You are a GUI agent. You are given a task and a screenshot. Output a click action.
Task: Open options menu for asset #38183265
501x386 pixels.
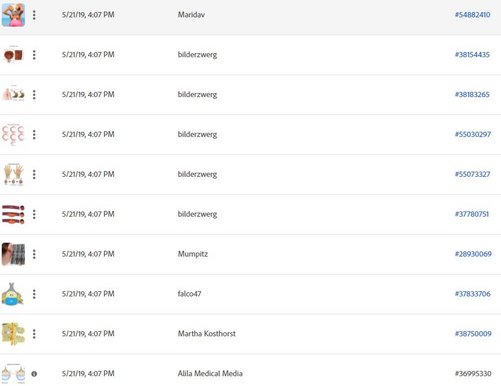(x=34, y=95)
